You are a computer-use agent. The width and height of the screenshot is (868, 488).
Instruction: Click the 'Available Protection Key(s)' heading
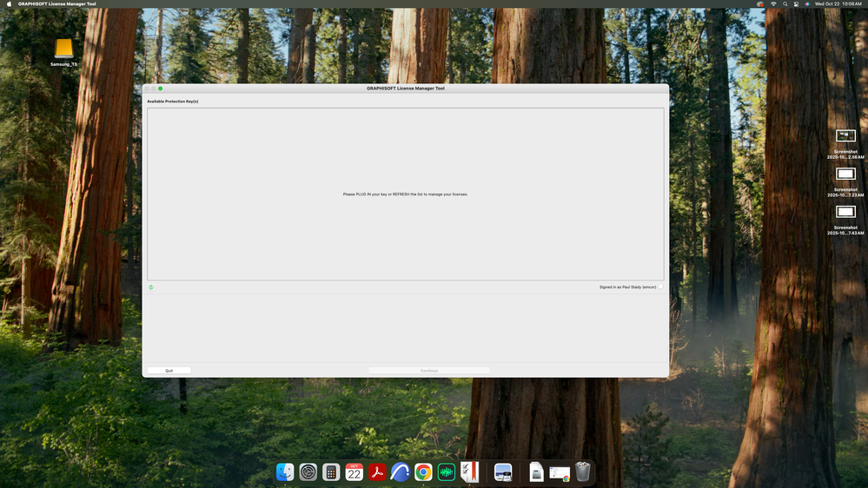click(173, 102)
